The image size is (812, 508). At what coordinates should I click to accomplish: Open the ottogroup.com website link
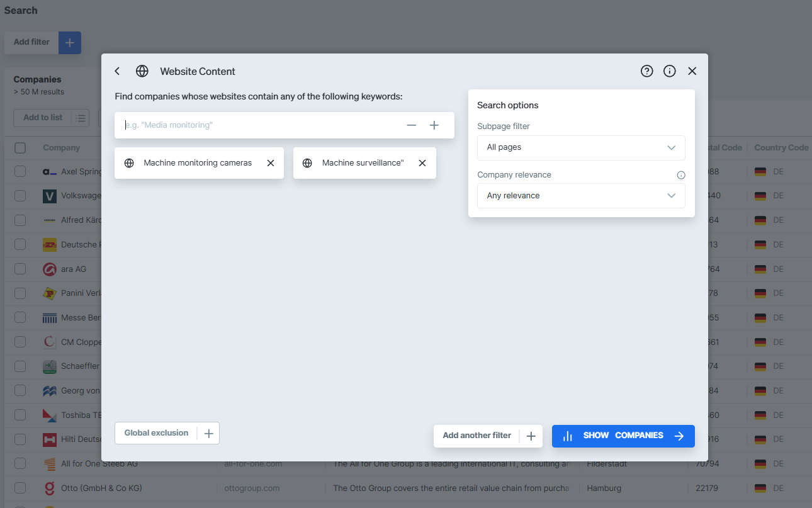[252, 488]
